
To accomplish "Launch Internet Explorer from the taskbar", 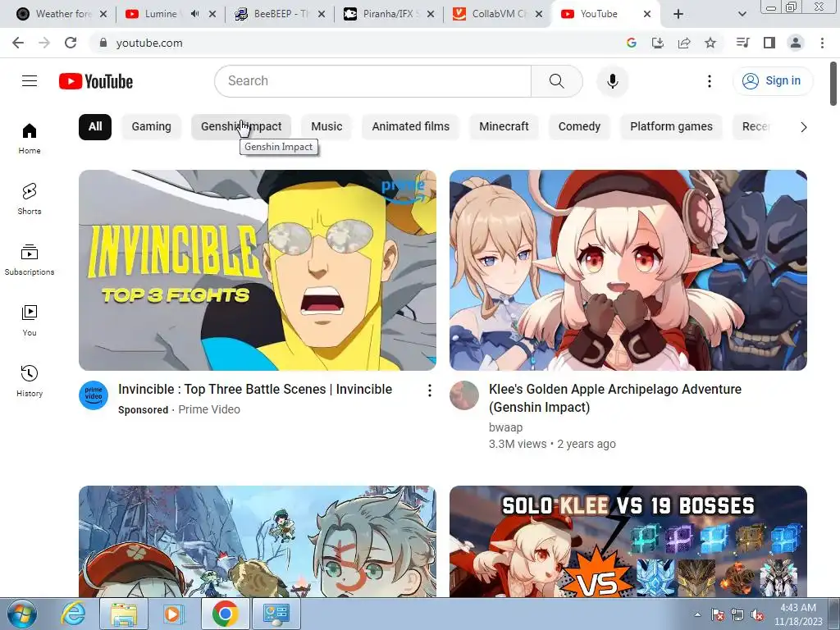I will [x=73, y=614].
